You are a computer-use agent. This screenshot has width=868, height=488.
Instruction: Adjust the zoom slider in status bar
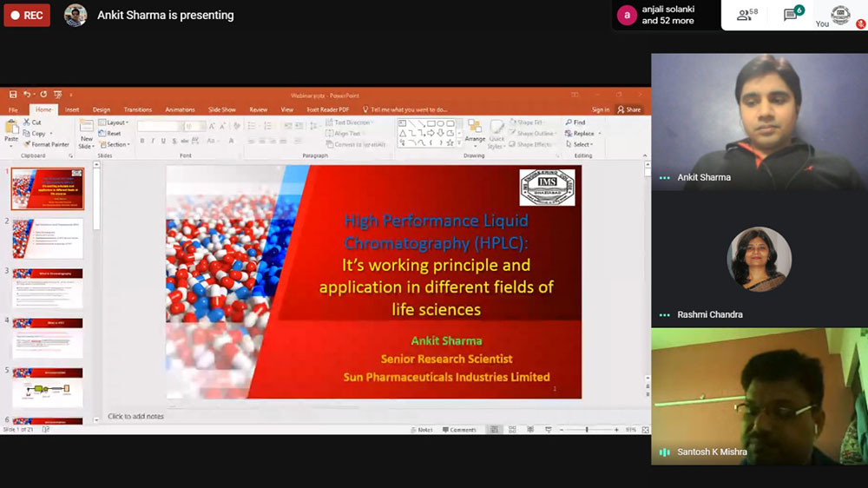(x=588, y=430)
